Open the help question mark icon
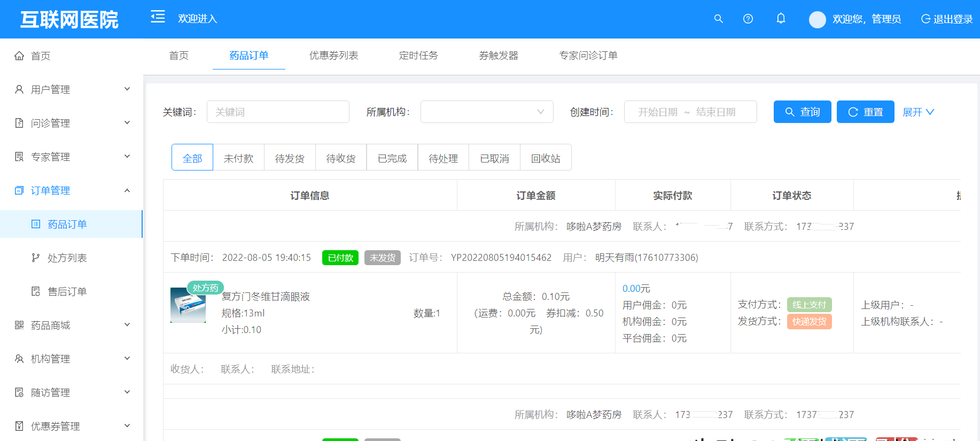 (x=748, y=19)
